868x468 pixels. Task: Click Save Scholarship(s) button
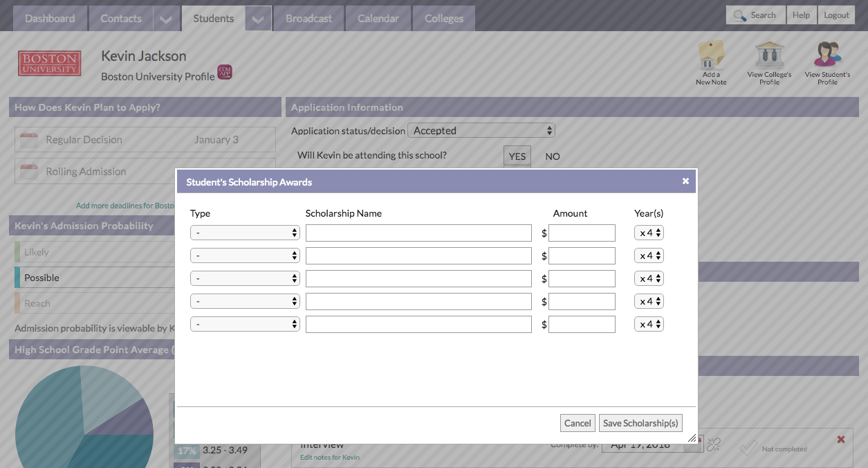tap(641, 423)
